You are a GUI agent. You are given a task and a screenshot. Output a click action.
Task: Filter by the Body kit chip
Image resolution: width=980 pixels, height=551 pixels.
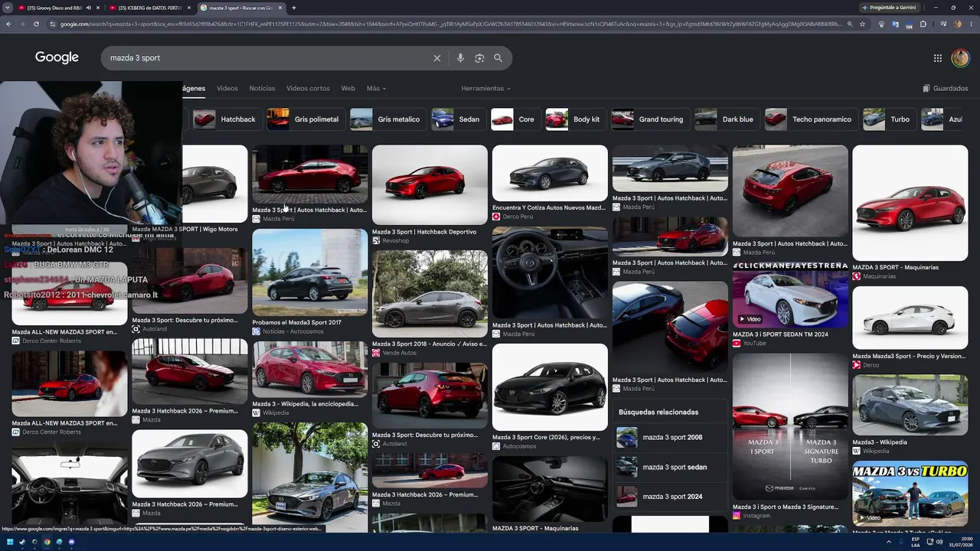575,119
